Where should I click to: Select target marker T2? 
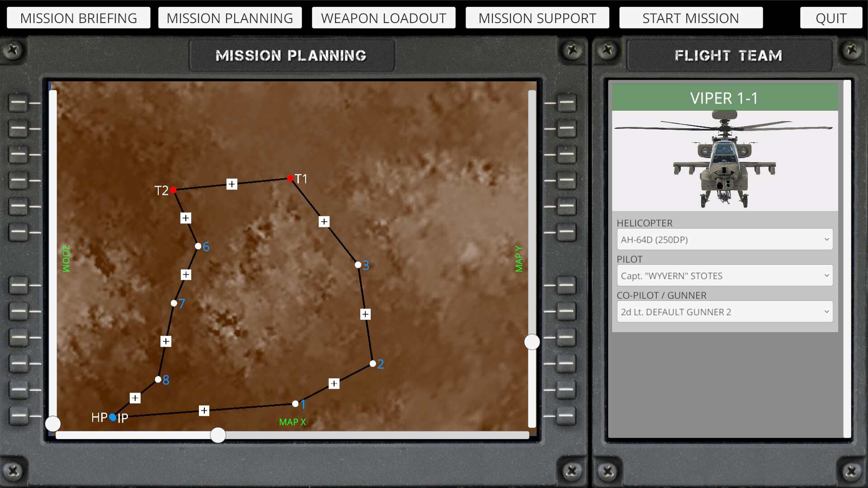click(174, 190)
